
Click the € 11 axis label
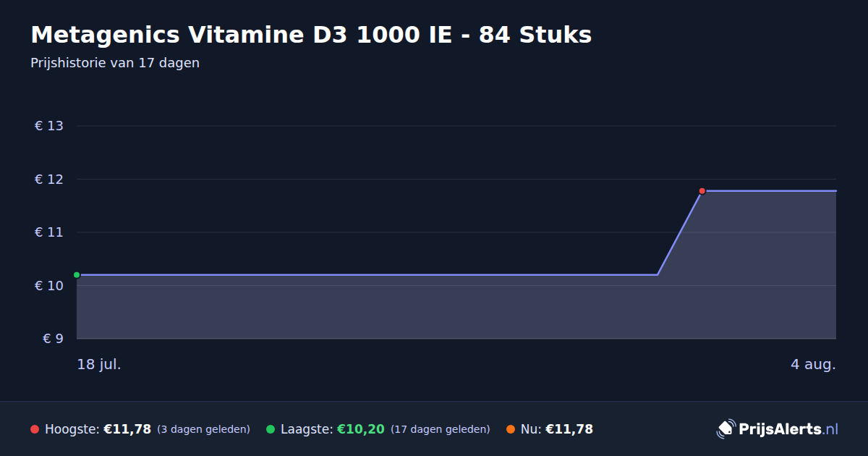(x=49, y=232)
